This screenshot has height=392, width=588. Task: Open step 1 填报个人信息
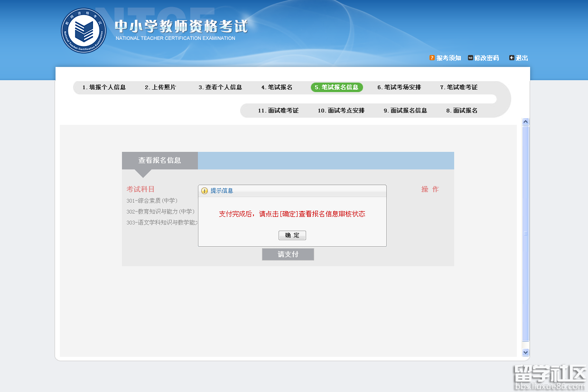(105, 87)
